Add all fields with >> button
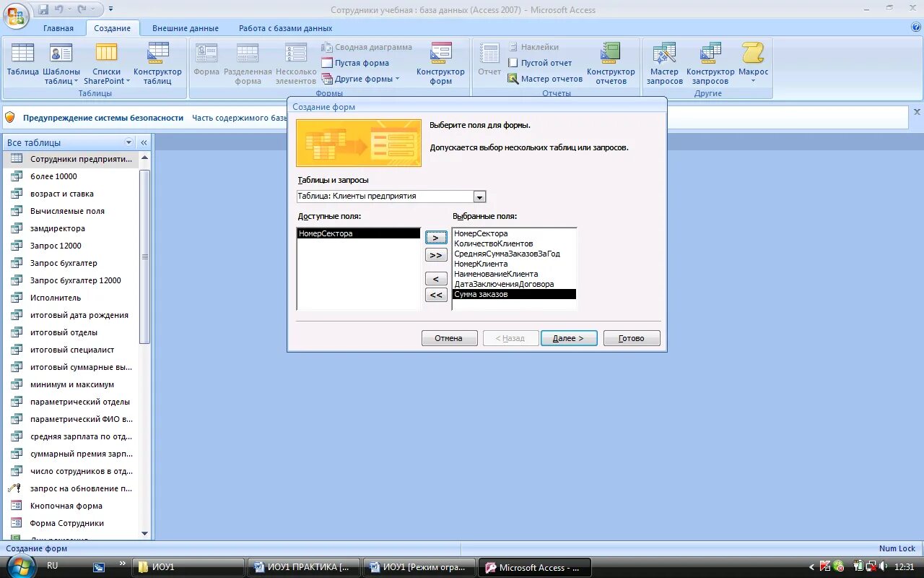The width and height of the screenshot is (924, 578). [x=435, y=255]
